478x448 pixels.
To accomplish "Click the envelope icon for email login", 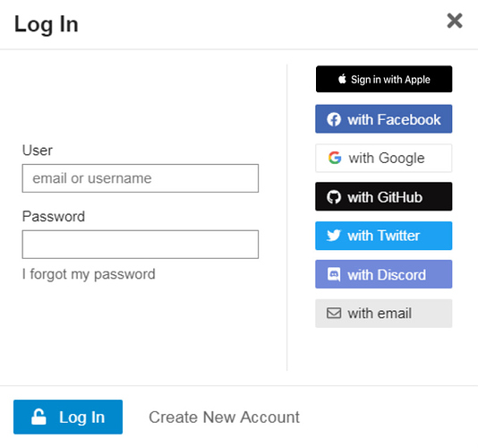I will click(334, 313).
